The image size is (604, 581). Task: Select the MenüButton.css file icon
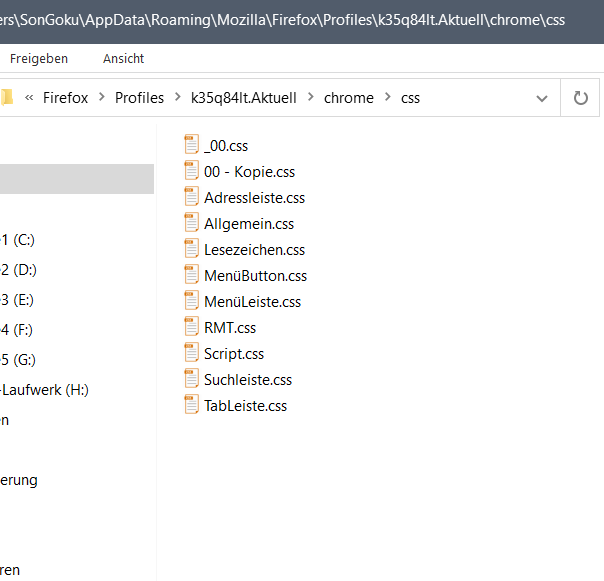192,275
